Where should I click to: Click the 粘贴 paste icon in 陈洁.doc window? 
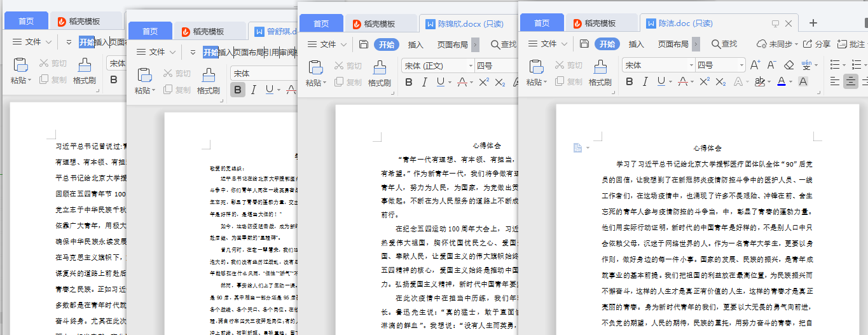pos(536,66)
